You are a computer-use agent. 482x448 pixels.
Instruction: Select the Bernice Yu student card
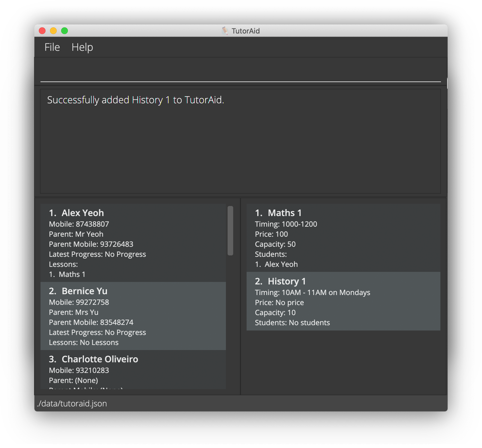tap(133, 316)
